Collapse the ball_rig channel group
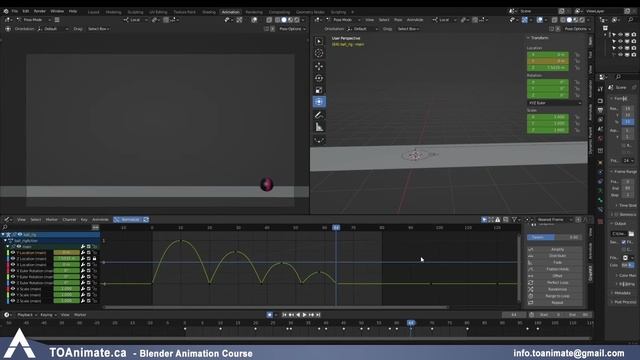Viewport: 640px width, 360px height. click(3, 235)
